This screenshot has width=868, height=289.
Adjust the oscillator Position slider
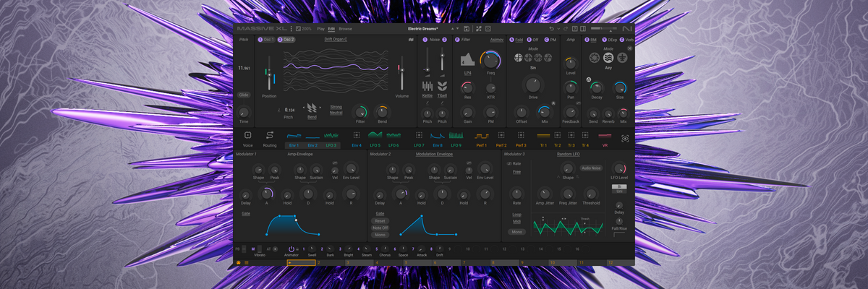269,74
